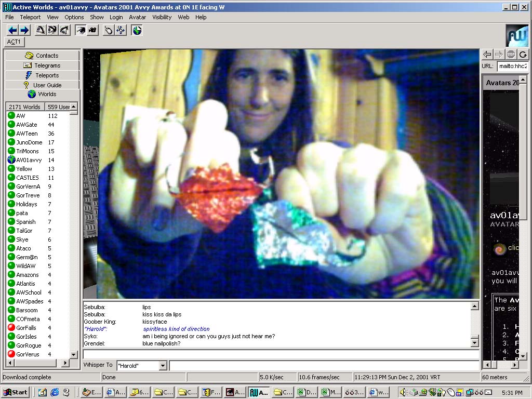532x399 pixels.
Task: Reload the web panel page
Action: tap(523, 54)
